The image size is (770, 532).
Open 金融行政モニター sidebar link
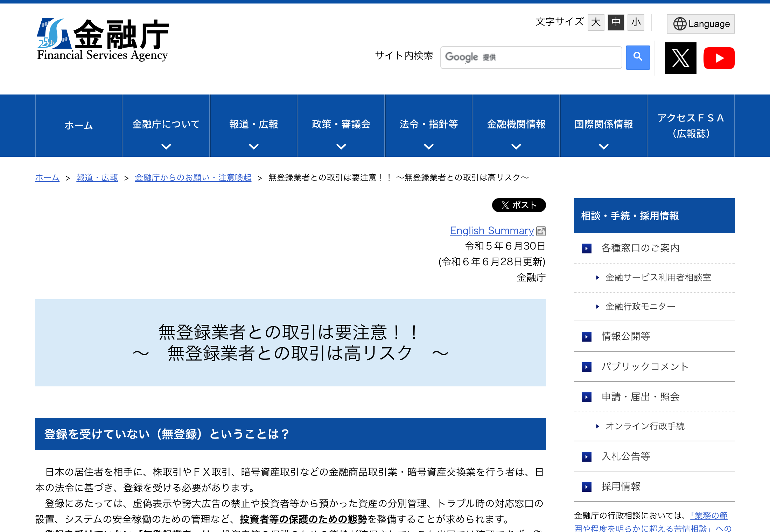tap(640, 307)
